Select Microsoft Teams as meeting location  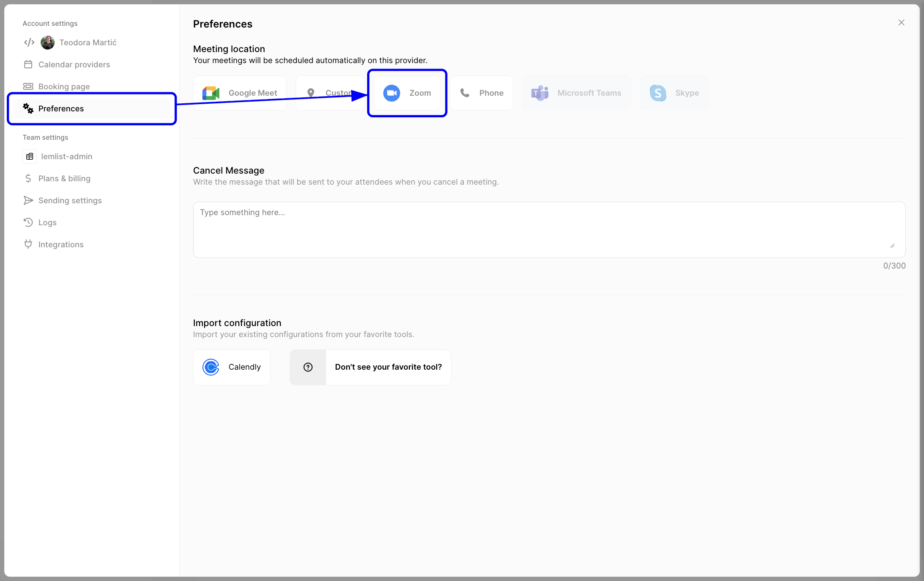point(576,93)
